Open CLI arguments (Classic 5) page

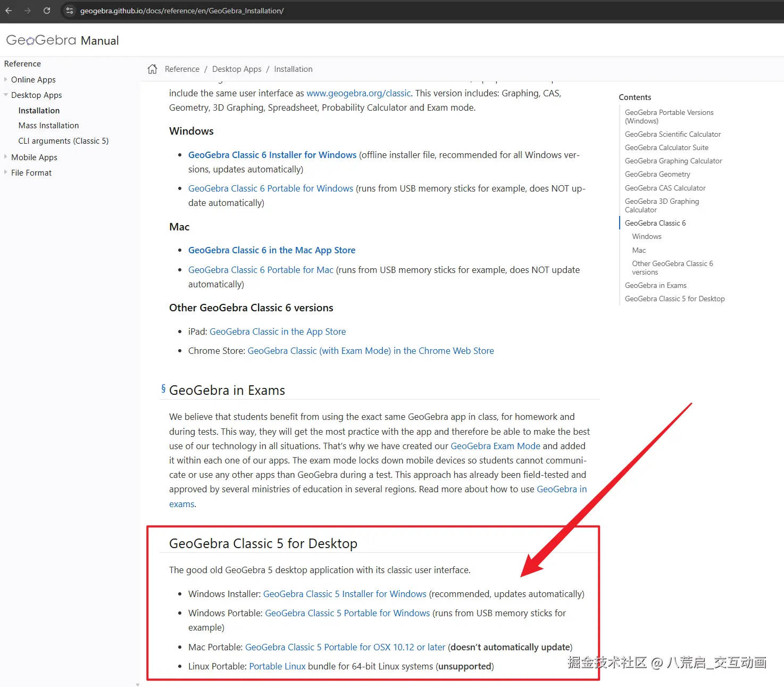pos(63,141)
